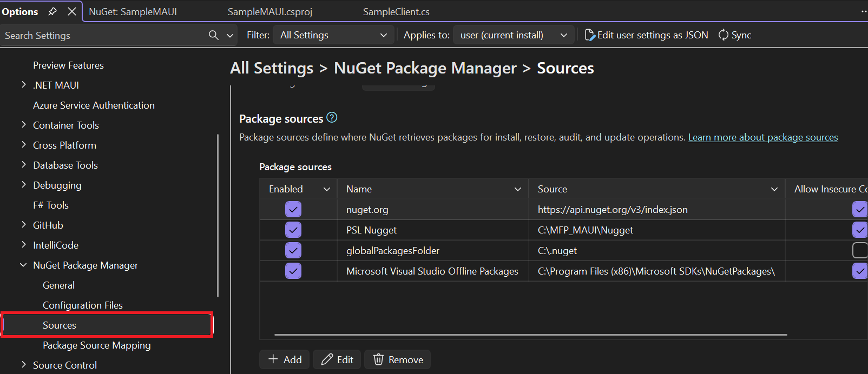Click the Package sources help icon
This screenshot has height=374, width=868.
pos(332,117)
